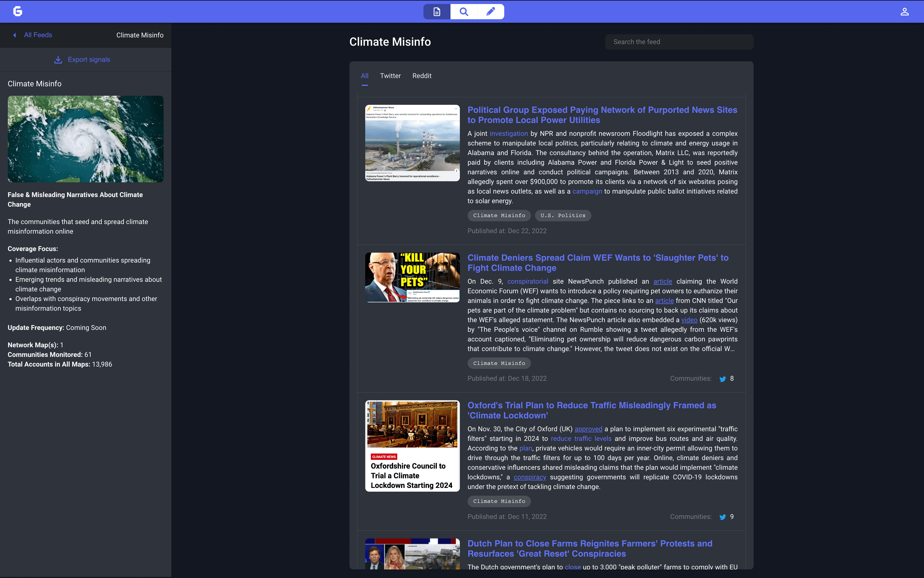Go back to All Feeds
Viewport: 924px width, 578px height.
coord(38,35)
